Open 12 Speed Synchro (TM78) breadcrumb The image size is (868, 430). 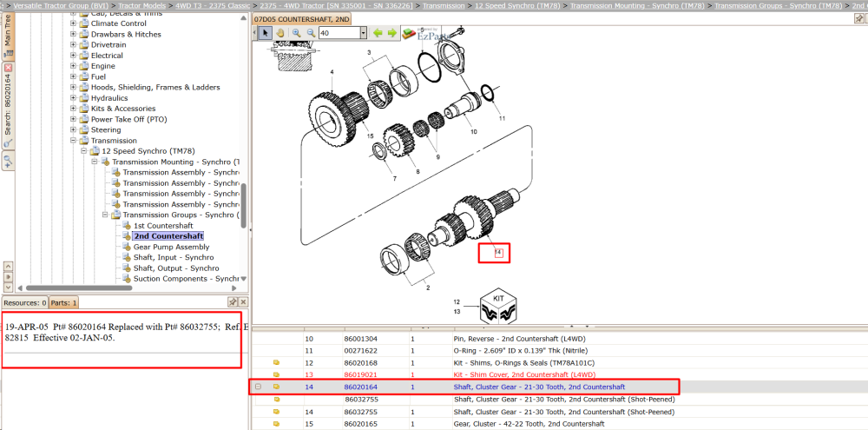coord(517,5)
